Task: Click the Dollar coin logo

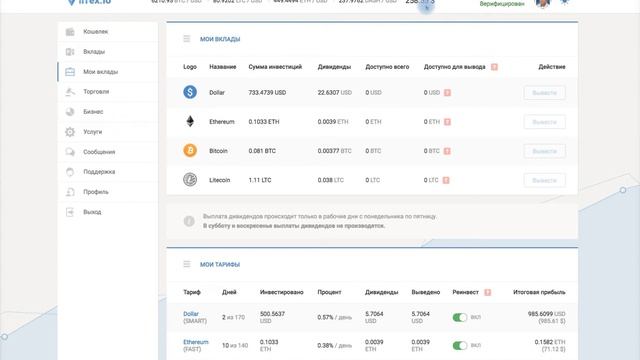Action: [190, 92]
